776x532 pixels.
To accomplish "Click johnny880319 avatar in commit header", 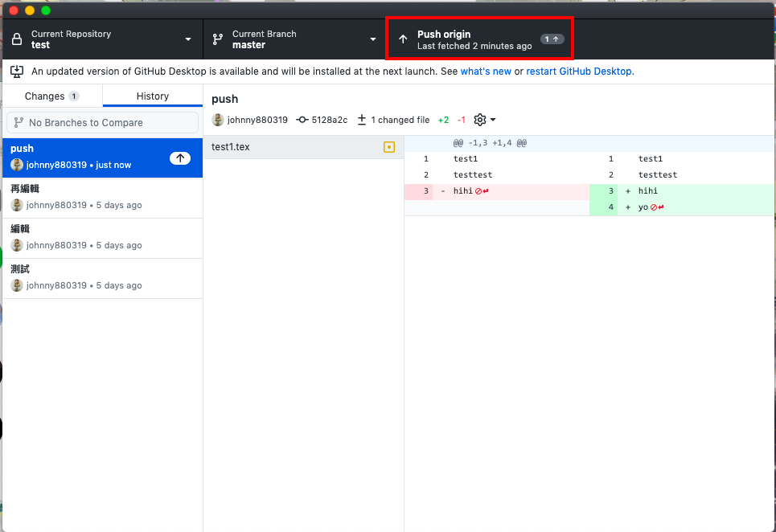I will (218, 120).
